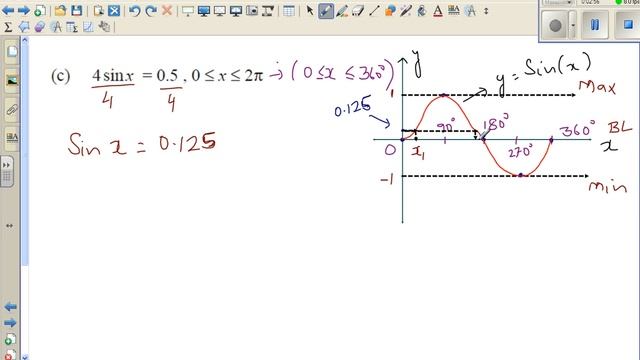Select the Text tool with red underline
Screen dimensions: 640x360
[x=438, y=11]
